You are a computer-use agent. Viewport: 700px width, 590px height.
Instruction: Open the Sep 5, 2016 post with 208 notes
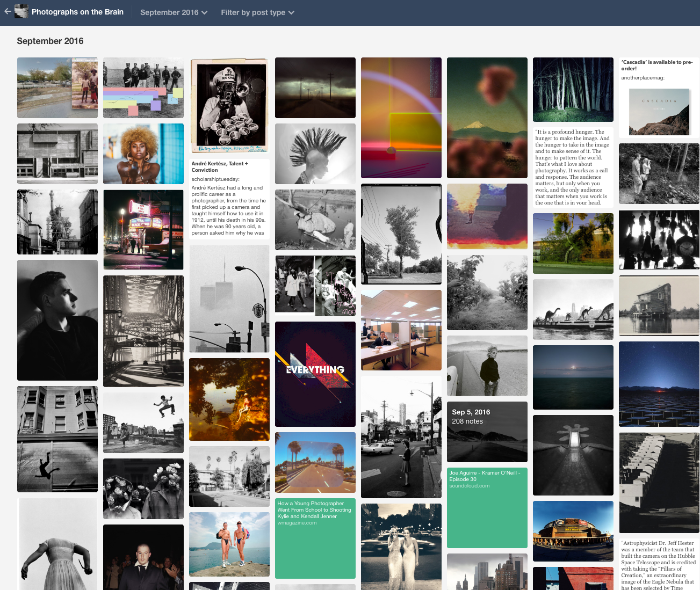[487, 432]
